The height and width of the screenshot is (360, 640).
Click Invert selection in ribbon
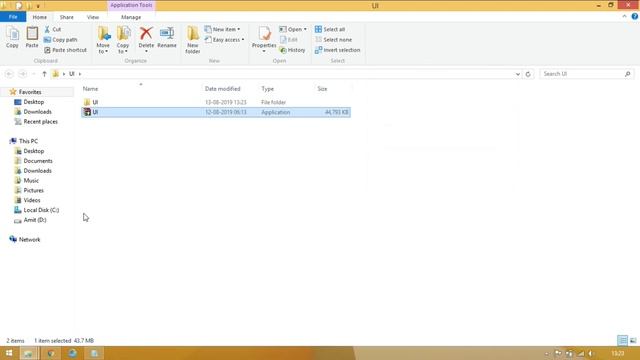click(338, 50)
